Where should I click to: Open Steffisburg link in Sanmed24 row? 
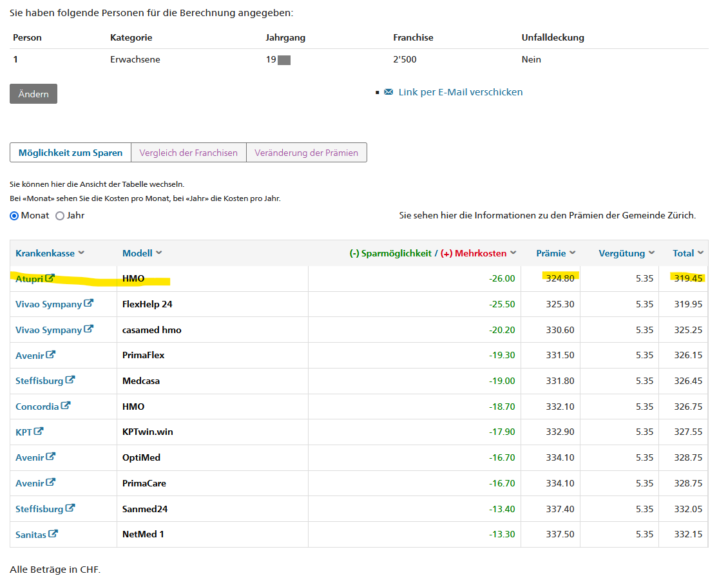39,510
